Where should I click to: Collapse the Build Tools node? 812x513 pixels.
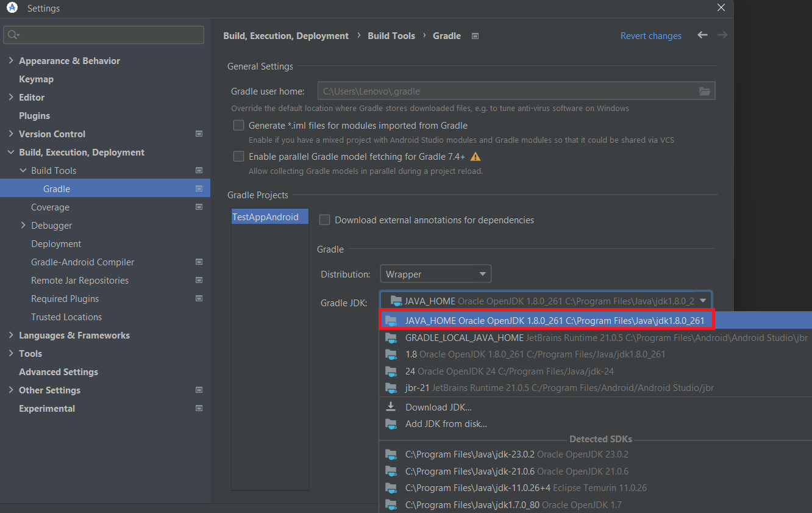point(23,170)
